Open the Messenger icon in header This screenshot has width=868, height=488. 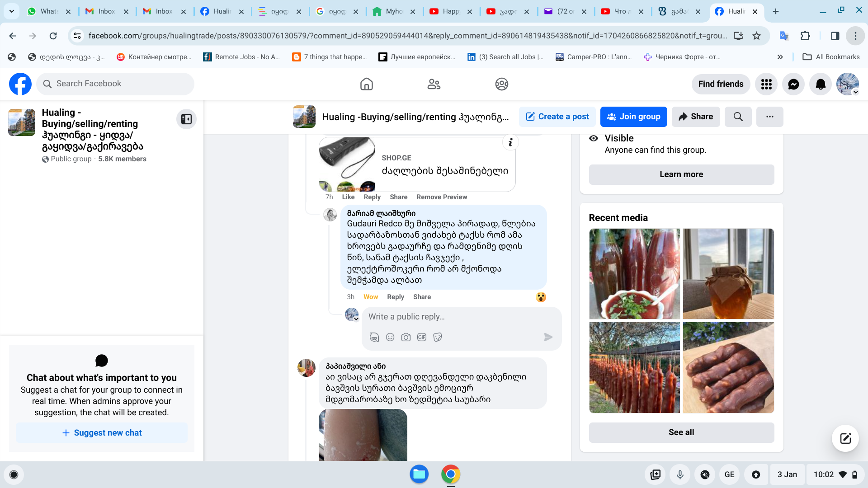pyautogui.click(x=793, y=84)
